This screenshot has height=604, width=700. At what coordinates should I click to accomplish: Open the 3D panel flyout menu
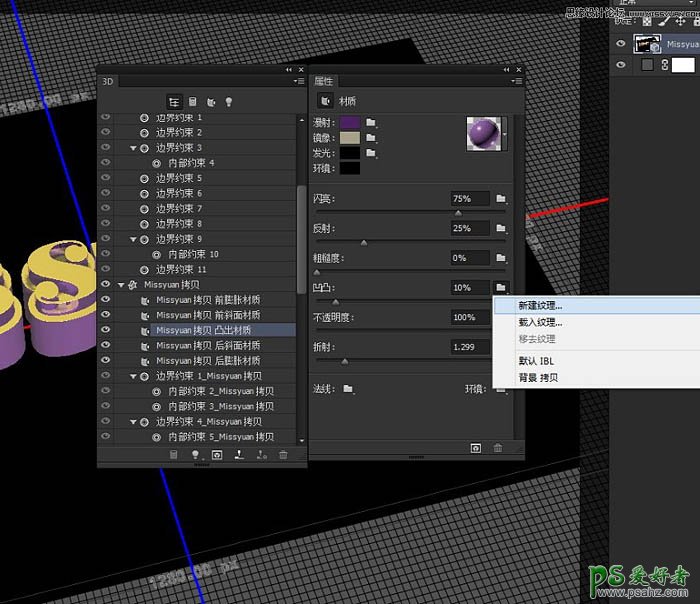(x=299, y=81)
